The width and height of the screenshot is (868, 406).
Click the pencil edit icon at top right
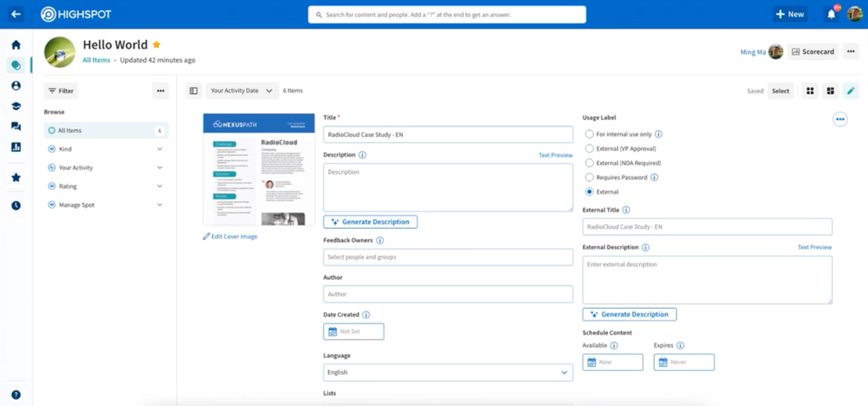[850, 91]
